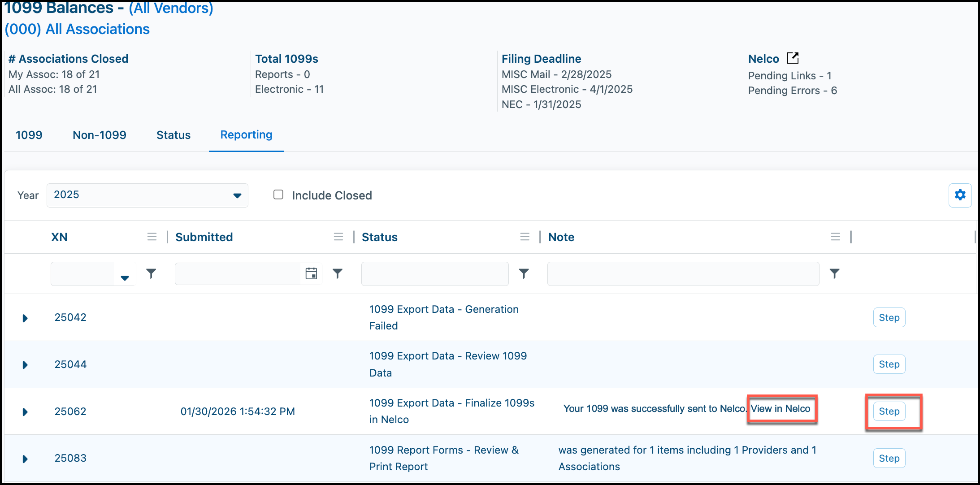Click the Note column filter funnel icon
Screen dimensions: 980x485
coord(834,273)
